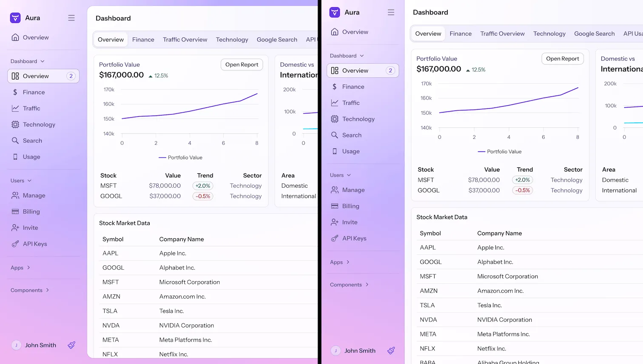Click the chip icon next to Technology in the right window
643x364 pixels.
click(x=335, y=119)
